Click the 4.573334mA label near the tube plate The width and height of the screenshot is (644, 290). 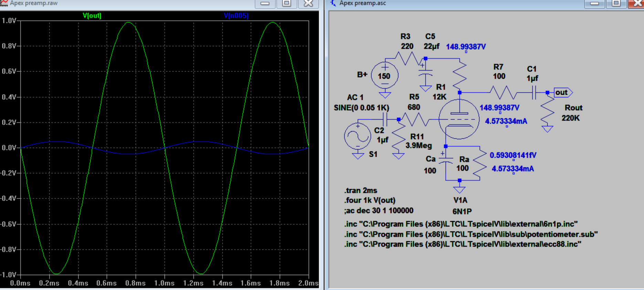pyautogui.click(x=506, y=121)
